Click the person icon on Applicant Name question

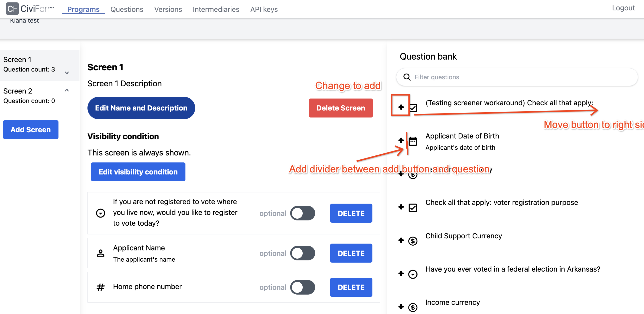[x=100, y=253]
